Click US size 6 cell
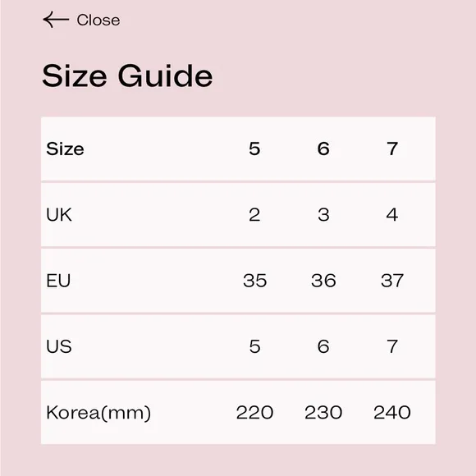476x476 pixels. click(x=323, y=346)
